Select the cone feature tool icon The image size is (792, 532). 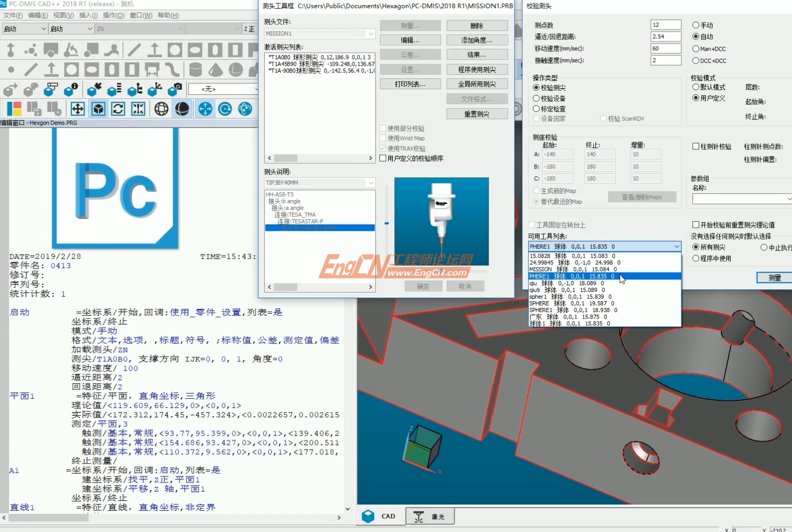pos(216,70)
